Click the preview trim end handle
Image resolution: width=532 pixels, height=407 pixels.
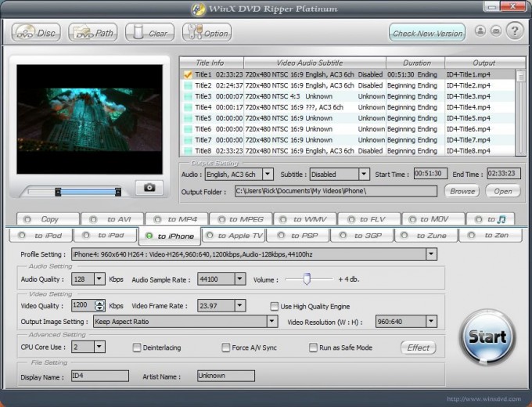(x=118, y=192)
